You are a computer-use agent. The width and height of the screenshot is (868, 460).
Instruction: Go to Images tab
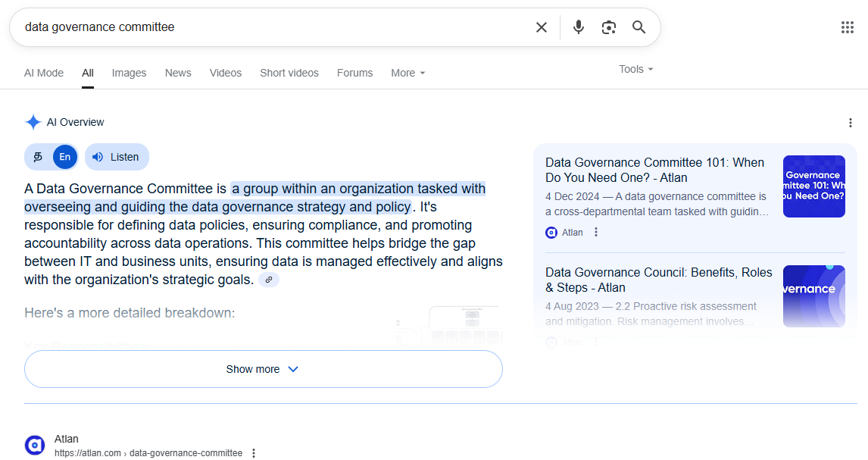pos(129,73)
